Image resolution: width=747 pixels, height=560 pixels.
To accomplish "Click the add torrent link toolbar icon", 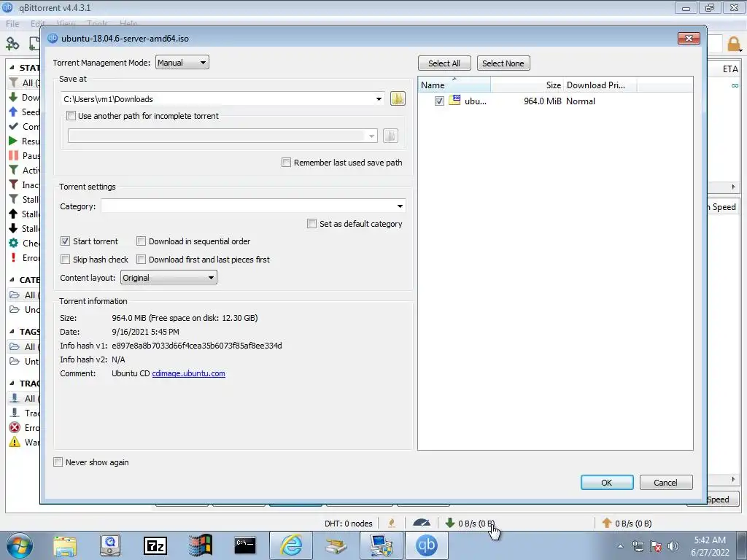I will click(12, 44).
